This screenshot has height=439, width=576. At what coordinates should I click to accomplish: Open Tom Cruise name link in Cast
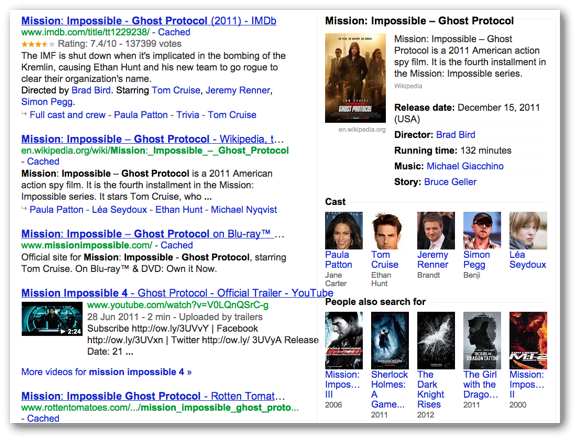point(385,260)
